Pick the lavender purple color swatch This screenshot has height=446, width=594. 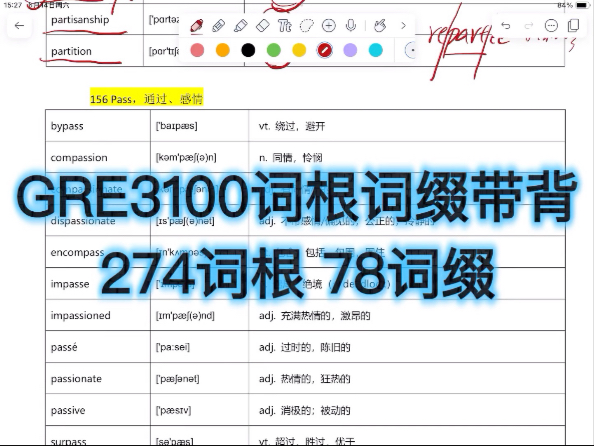(350, 50)
